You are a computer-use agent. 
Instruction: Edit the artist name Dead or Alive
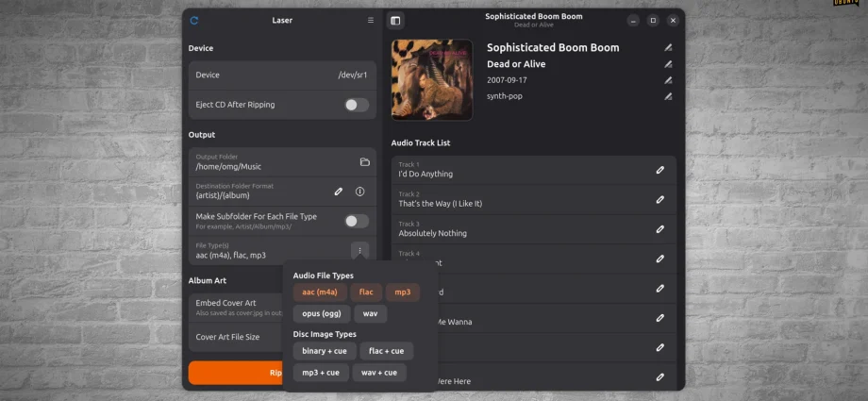coord(668,64)
